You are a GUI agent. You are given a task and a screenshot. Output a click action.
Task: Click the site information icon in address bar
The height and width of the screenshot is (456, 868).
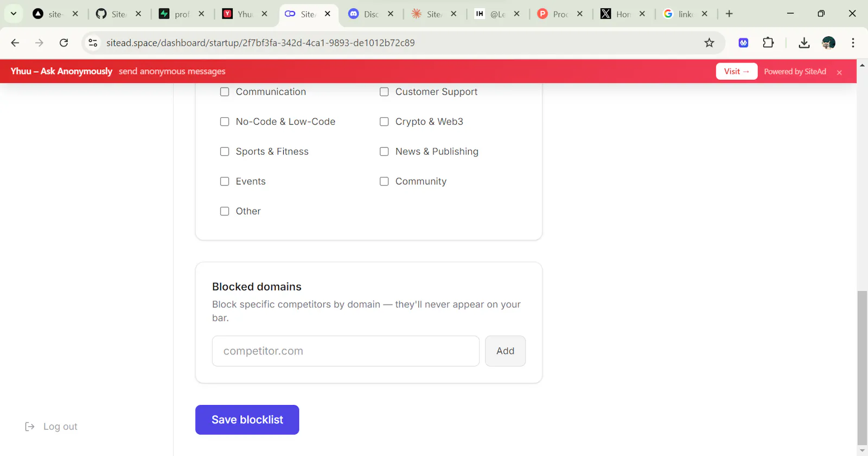[93, 43]
